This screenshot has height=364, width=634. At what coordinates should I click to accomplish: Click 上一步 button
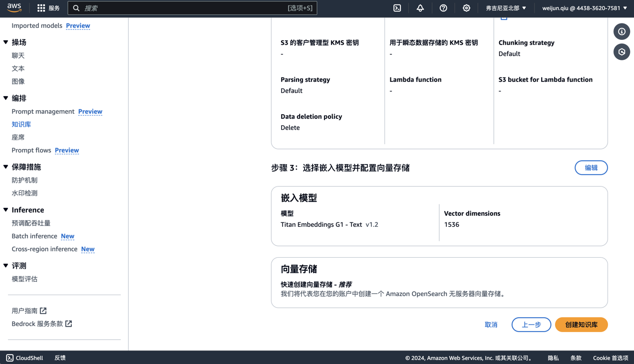coord(531,325)
